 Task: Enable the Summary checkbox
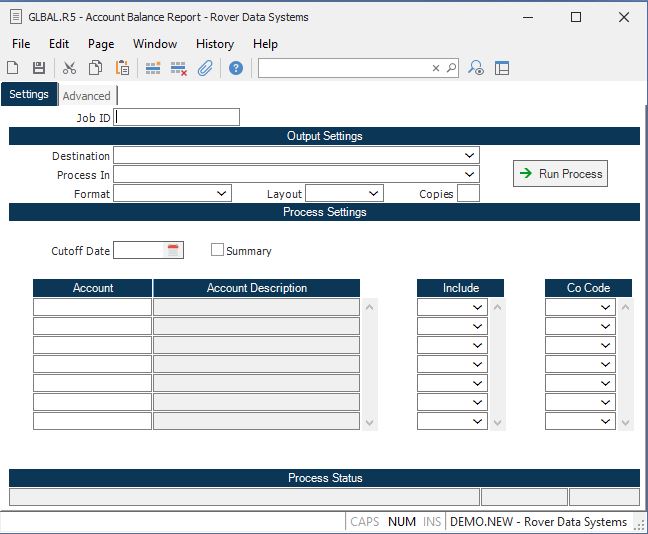point(217,251)
